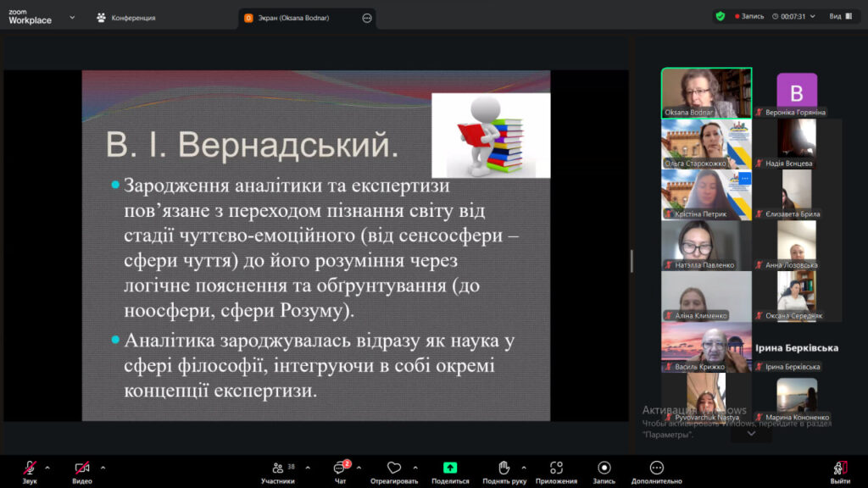Click the green Поделиться share screen button
This screenshot has height=488, width=868.
[449, 468]
